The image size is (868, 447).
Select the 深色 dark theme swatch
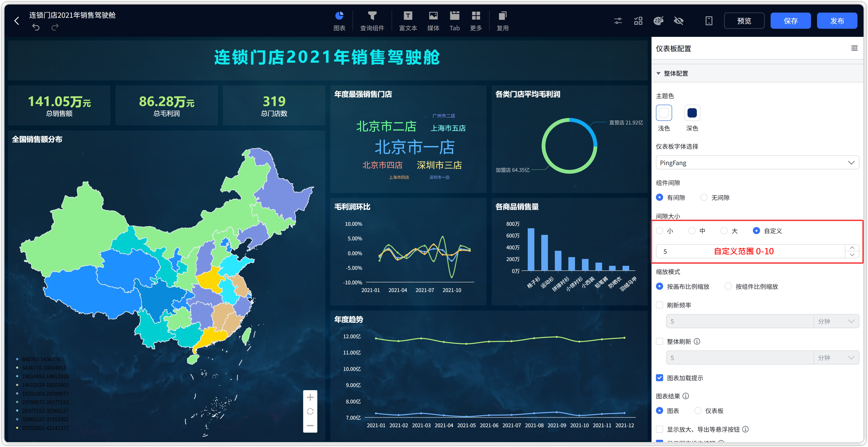pos(692,113)
